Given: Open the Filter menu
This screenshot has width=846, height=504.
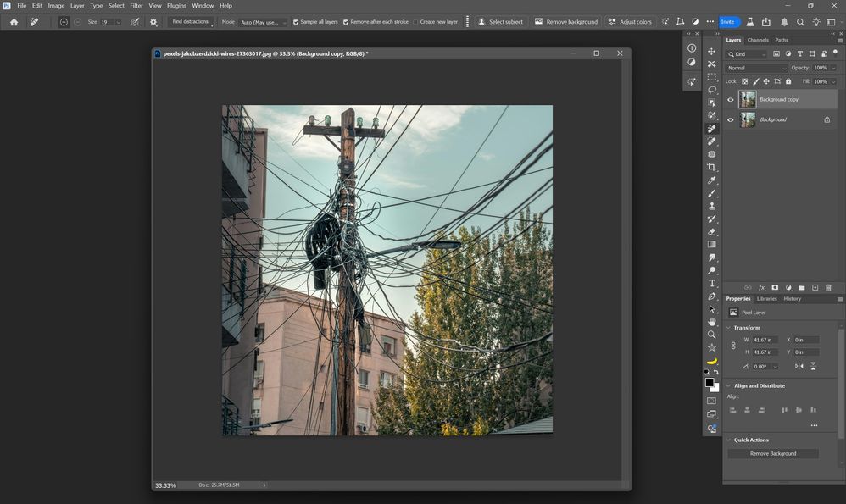Looking at the screenshot, I should click(x=136, y=6).
